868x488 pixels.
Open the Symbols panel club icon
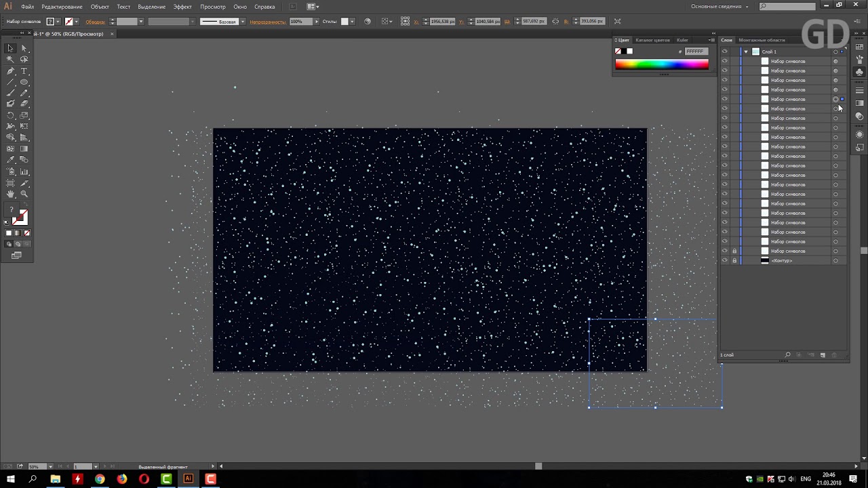click(860, 71)
